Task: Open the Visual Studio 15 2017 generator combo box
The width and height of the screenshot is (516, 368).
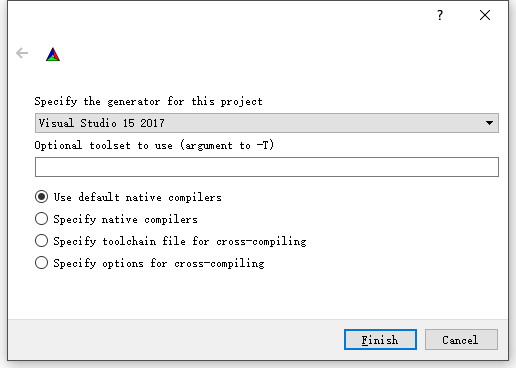Action: click(267, 123)
